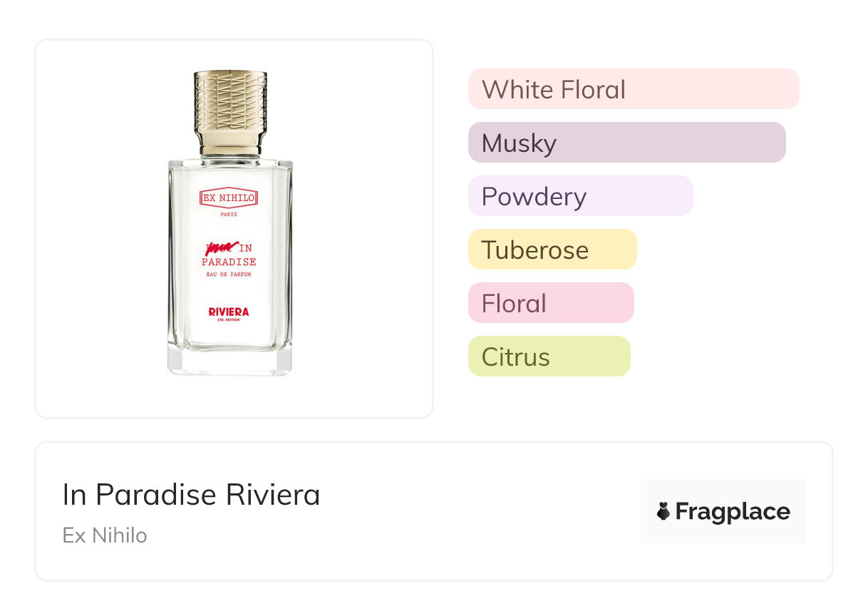868x616 pixels.
Task: Select the White Floral accord bar
Action: (633, 89)
